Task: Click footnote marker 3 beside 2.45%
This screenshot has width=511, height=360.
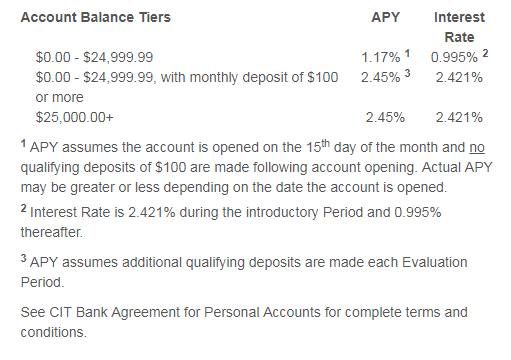Action: point(407,73)
